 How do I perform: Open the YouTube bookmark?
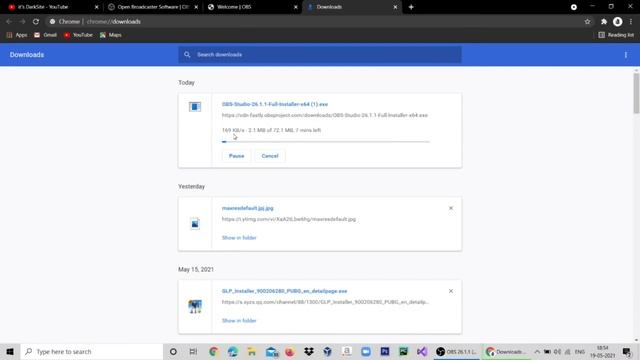pyautogui.click(x=78, y=35)
